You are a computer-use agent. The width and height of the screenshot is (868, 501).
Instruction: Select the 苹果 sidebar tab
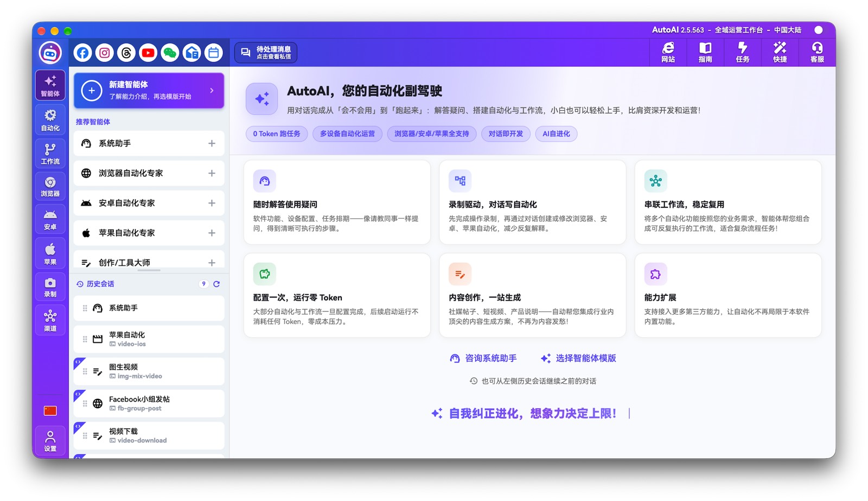(x=50, y=253)
